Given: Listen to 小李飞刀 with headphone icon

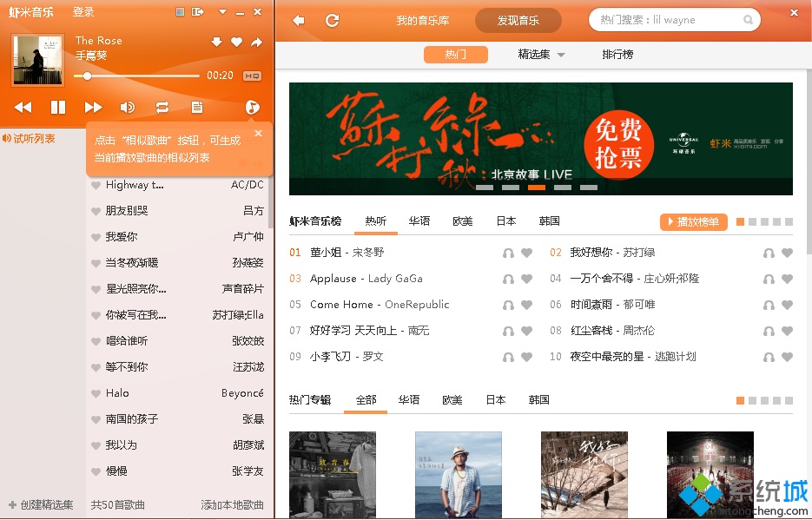Looking at the screenshot, I should point(509,357).
